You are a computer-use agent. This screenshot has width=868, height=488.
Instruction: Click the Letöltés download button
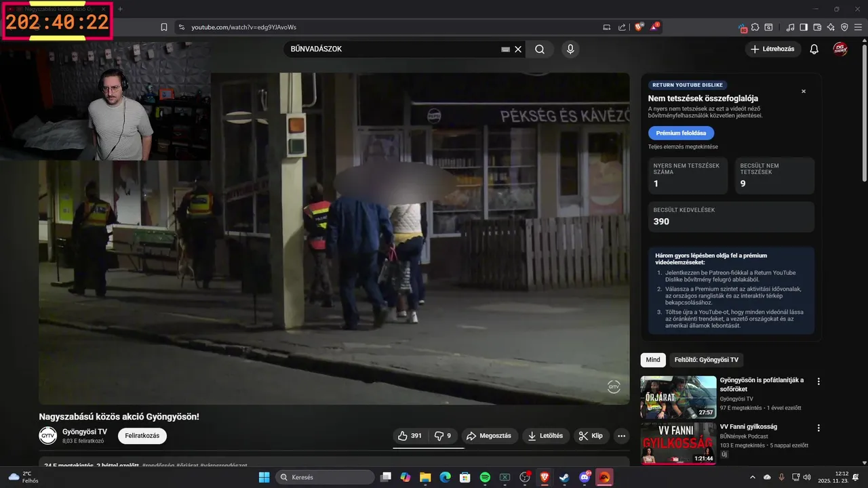[547, 436]
